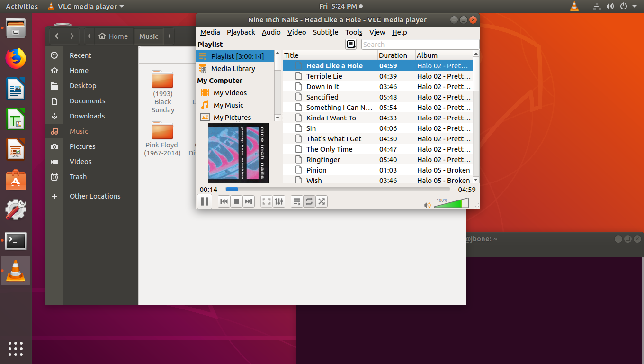This screenshot has width=644, height=364.
Task: Open My Pictures in VLC sidebar
Action: pyautogui.click(x=235, y=118)
